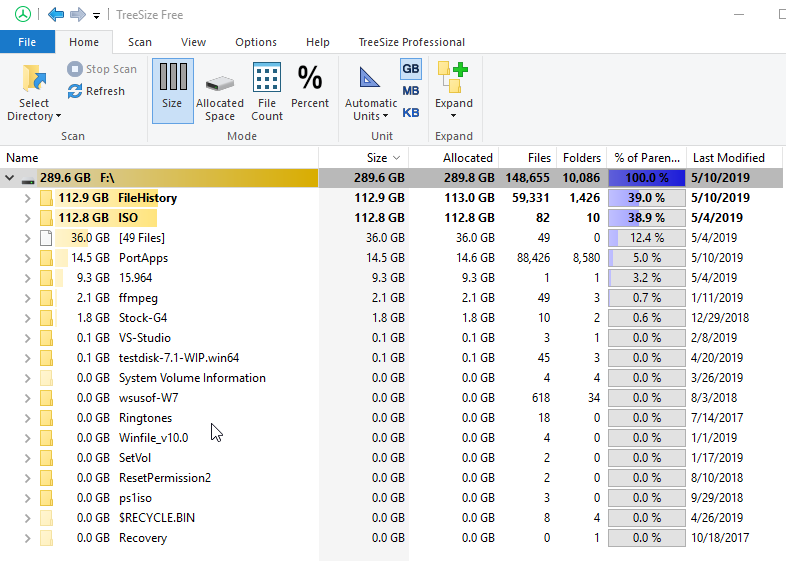The width and height of the screenshot is (786, 561).
Task: Click the FileHistory folder icon
Action: click(46, 198)
